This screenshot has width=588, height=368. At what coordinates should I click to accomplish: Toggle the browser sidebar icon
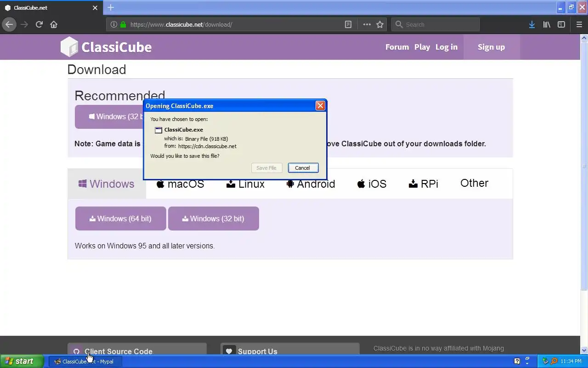coord(561,24)
